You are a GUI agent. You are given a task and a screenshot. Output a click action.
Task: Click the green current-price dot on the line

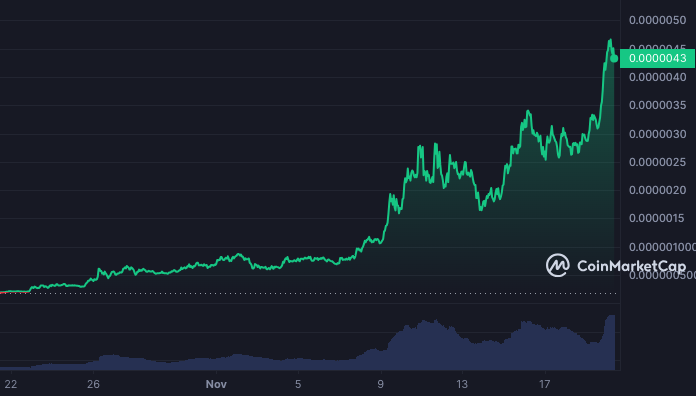(x=614, y=59)
